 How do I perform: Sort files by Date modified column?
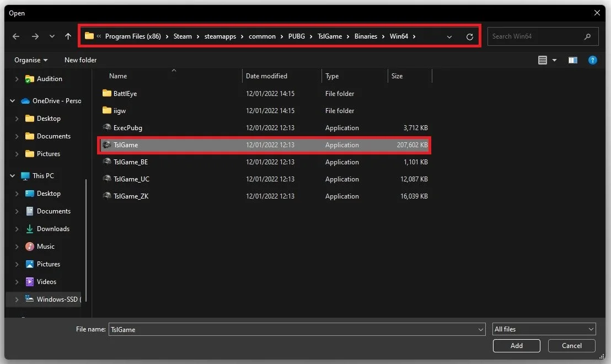pos(266,76)
